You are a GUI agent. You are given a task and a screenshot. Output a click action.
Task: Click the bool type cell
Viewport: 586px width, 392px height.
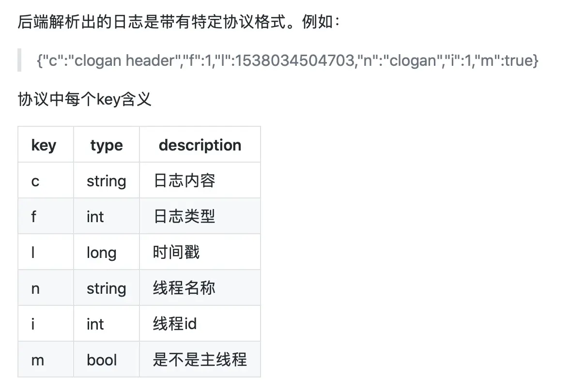coord(107,360)
